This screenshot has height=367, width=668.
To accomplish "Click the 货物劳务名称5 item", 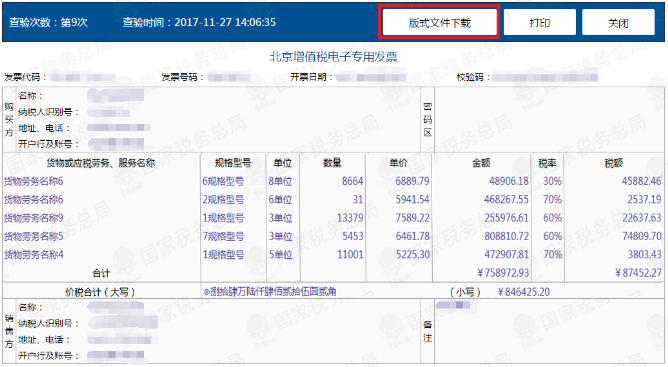I will [x=34, y=237].
